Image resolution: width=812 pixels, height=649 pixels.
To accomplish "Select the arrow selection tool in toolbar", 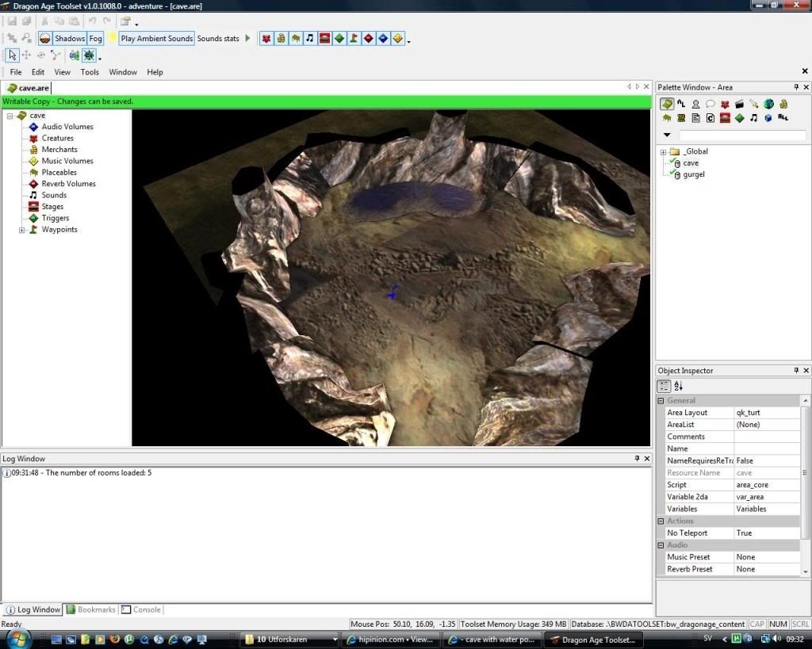I will point(13,55).
